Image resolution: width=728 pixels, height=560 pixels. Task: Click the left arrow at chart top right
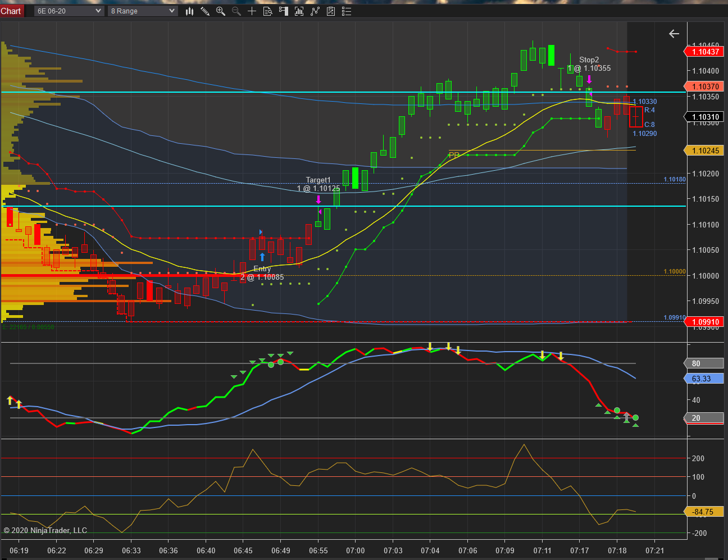point(674,34)
